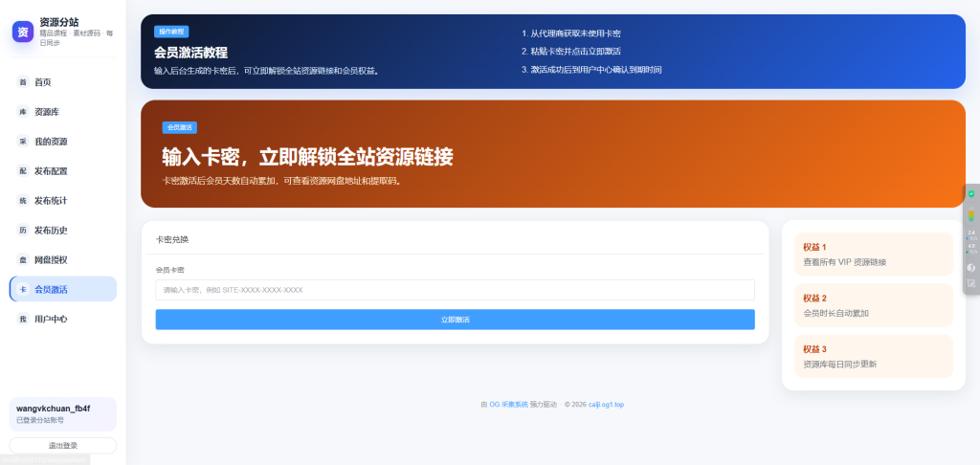Click the round swirl icon in floating widget
Screen dimensions: 980x465
tap(971, 268)
